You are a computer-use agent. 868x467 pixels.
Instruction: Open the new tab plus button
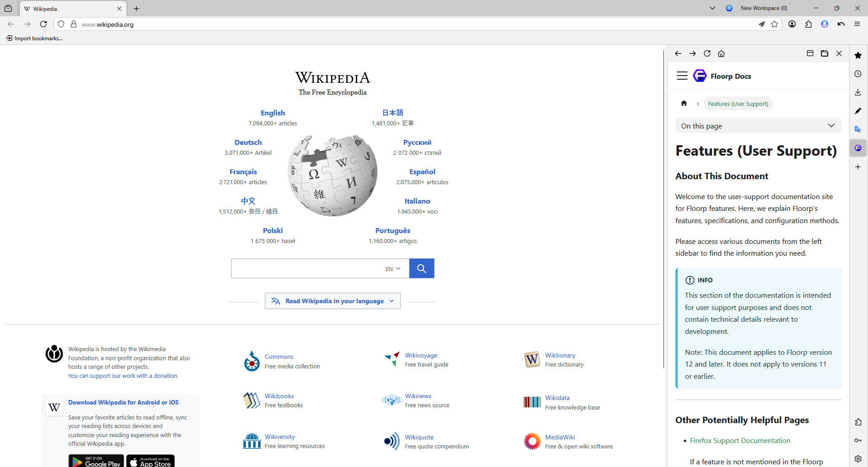click(137, 9)
